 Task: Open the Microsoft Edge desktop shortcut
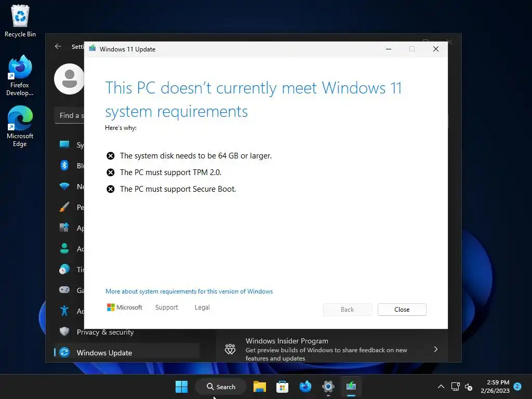[x=20, y=126]
